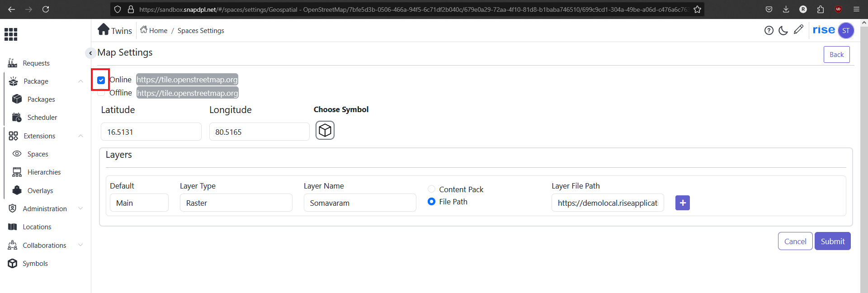This screenshot has height=293, width=868.
Task: Select the File Path radio button
Action: (x=431, y=202)
